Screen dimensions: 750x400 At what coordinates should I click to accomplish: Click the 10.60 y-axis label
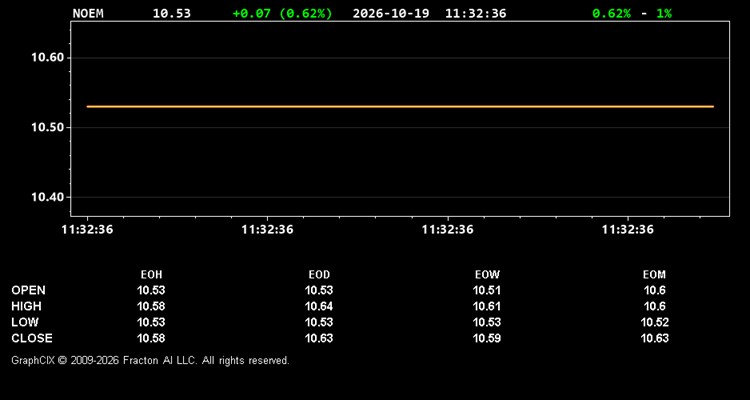pyautogui.click(x=47, y=58)
